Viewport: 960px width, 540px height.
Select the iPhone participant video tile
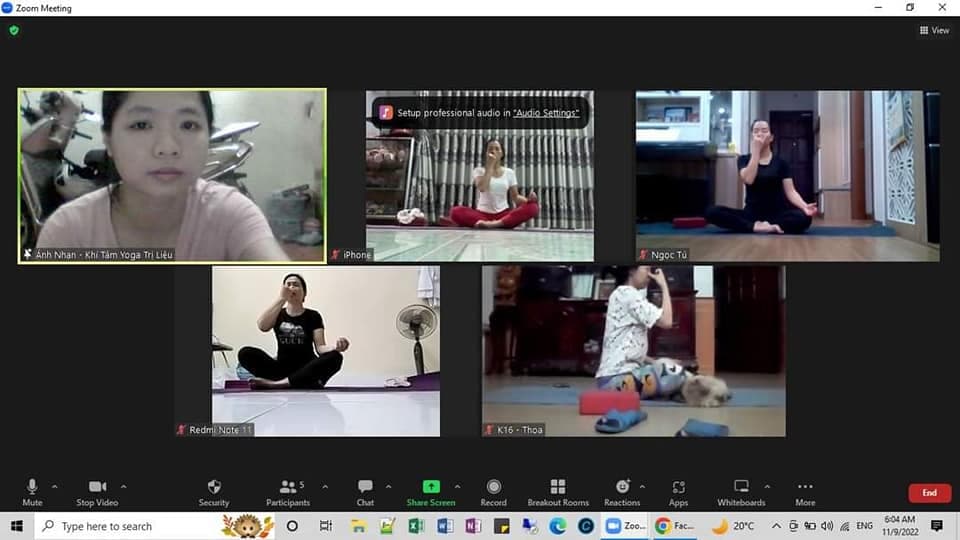479,176
